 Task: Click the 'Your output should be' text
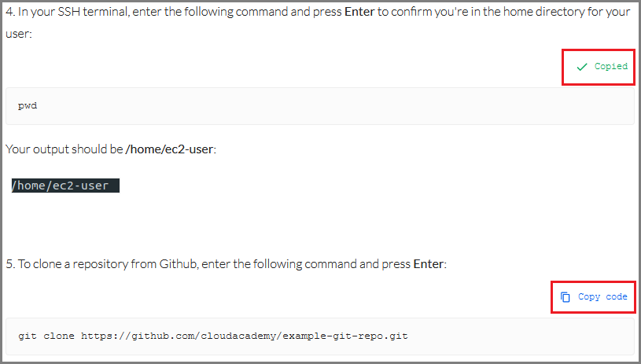[64, 149]
